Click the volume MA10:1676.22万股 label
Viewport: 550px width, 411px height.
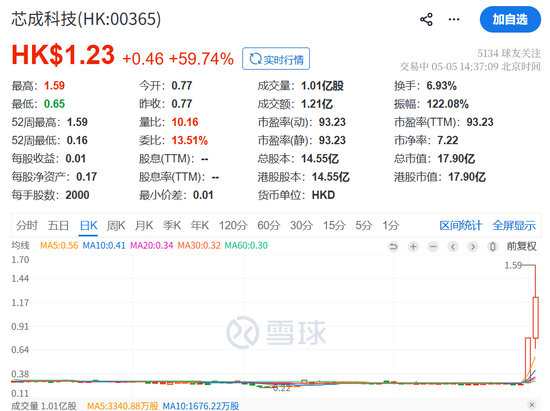pos(201,406)
